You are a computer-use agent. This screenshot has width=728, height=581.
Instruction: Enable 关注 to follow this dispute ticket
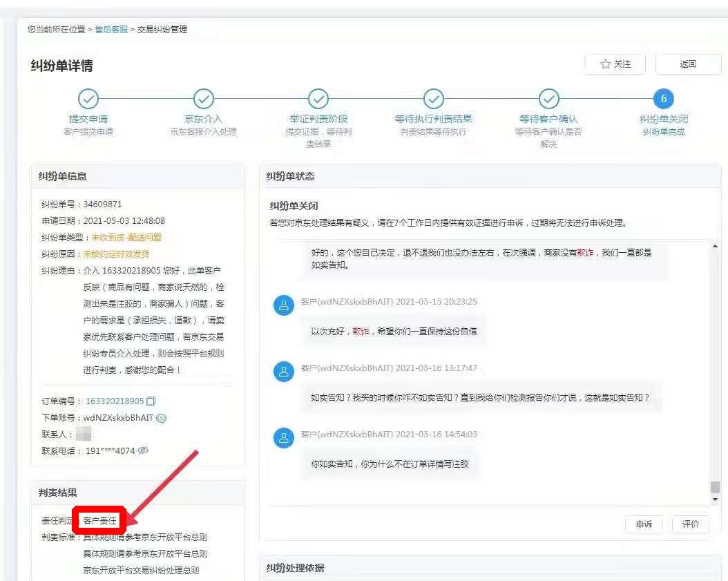(x=615, y=64)
